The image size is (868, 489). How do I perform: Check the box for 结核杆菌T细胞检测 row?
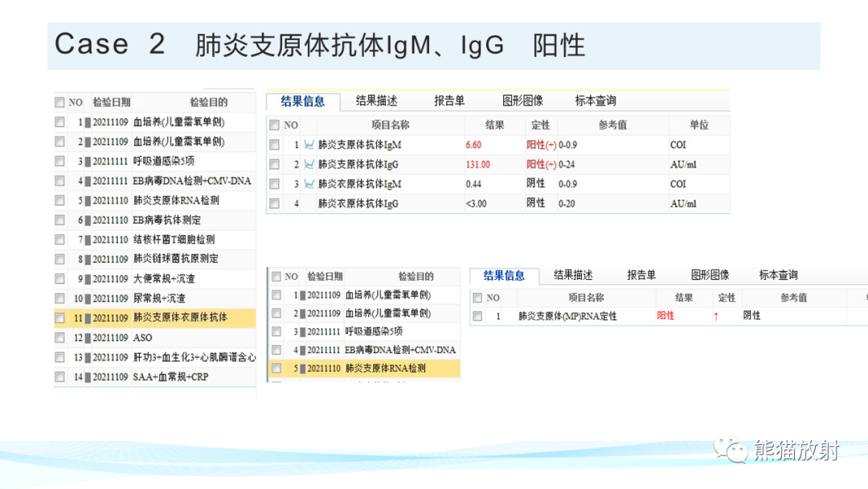(59, 239)
